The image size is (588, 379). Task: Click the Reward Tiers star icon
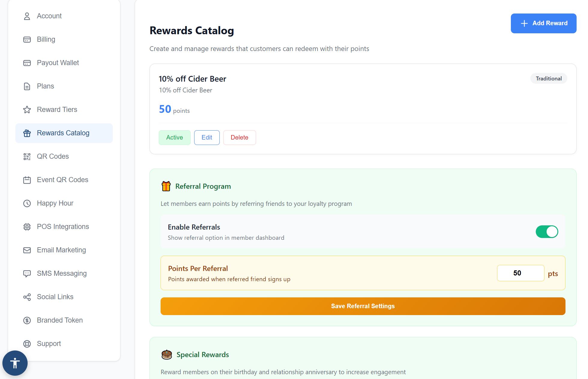pyautogui.click(x=27, y=110)
